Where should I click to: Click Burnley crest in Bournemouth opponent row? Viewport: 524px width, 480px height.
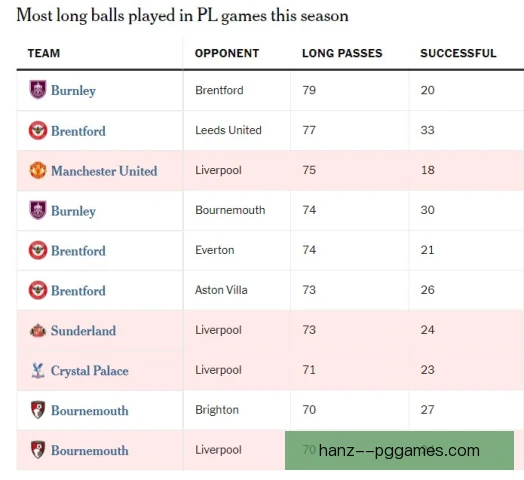[38, 210]
